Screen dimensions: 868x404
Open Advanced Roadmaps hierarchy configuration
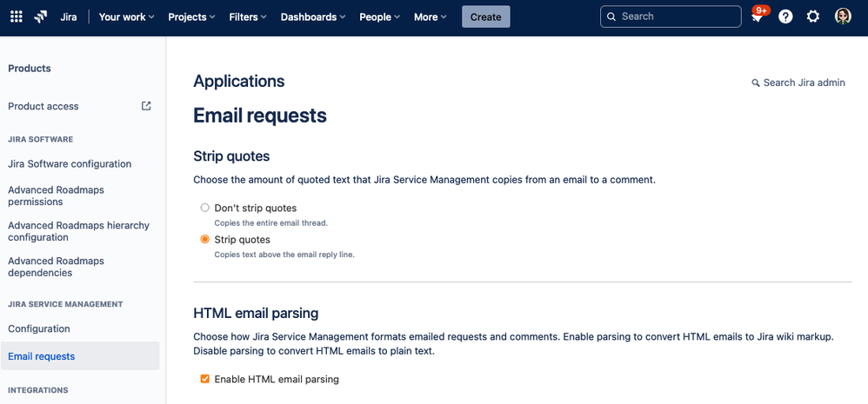tap(78, 231)
